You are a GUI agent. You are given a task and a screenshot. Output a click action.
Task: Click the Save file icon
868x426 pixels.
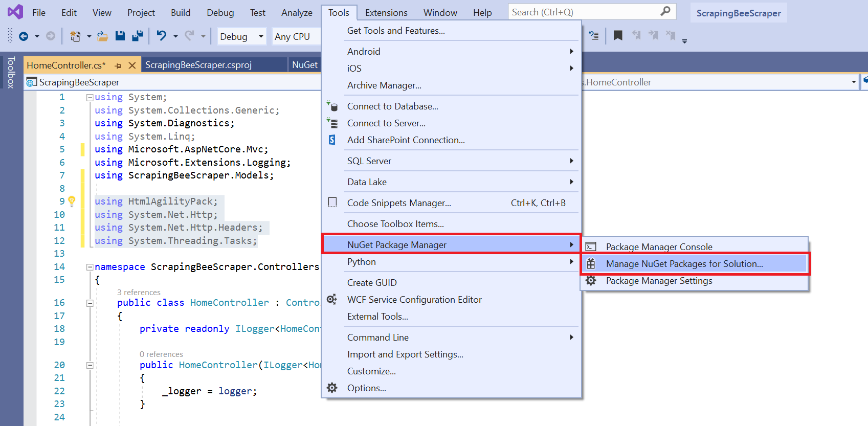click(x=120, y=36)
